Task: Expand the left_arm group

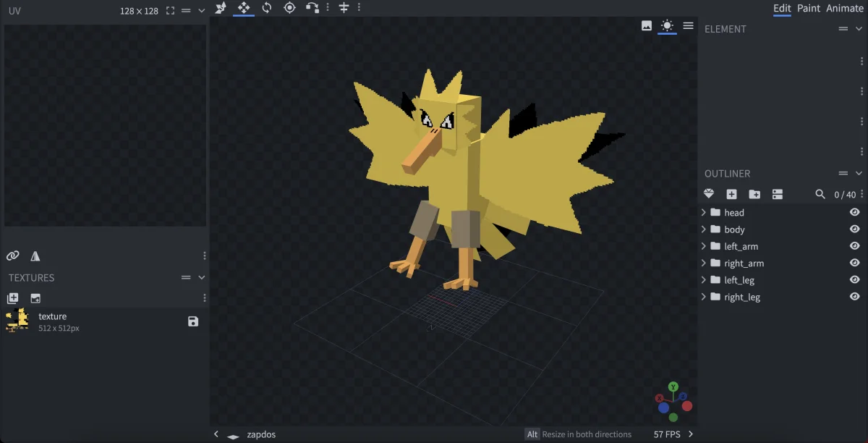Action: tap(704, 246)
